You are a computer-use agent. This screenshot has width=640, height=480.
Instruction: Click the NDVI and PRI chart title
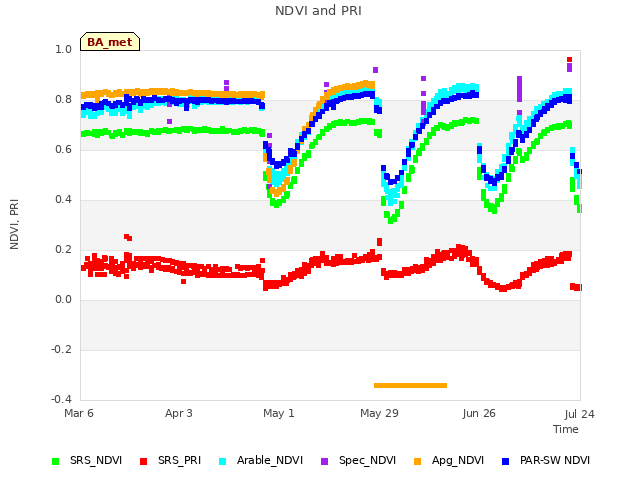[x=318, y=10]
